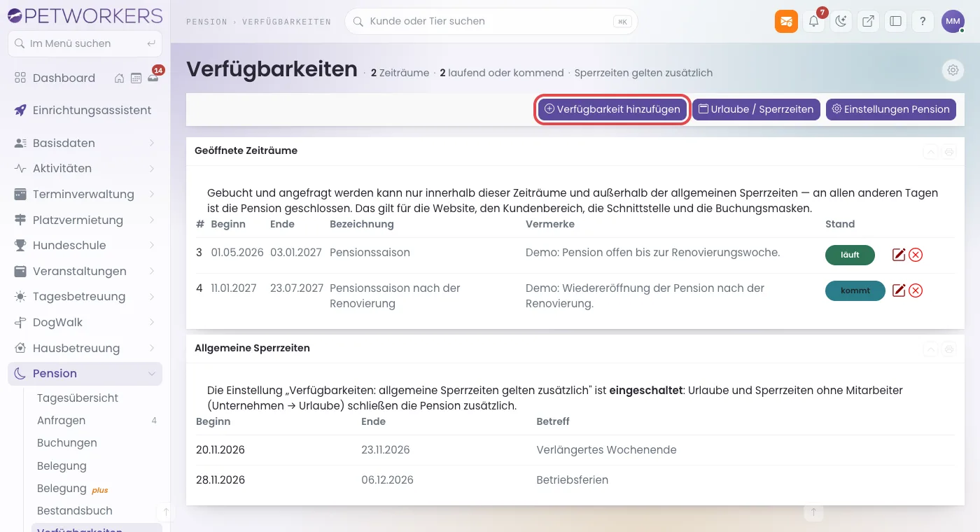This screenshot has width=980, height=532.
Task: Click the kommt status badge
Action: coord(855,290)
